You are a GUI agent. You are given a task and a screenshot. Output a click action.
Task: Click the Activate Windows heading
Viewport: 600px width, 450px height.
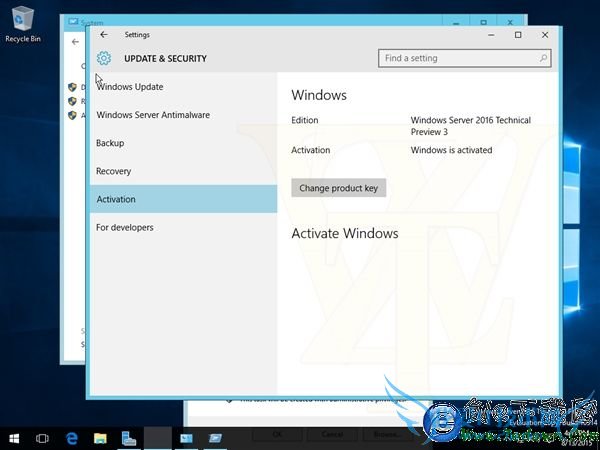[x=345, y=233]
